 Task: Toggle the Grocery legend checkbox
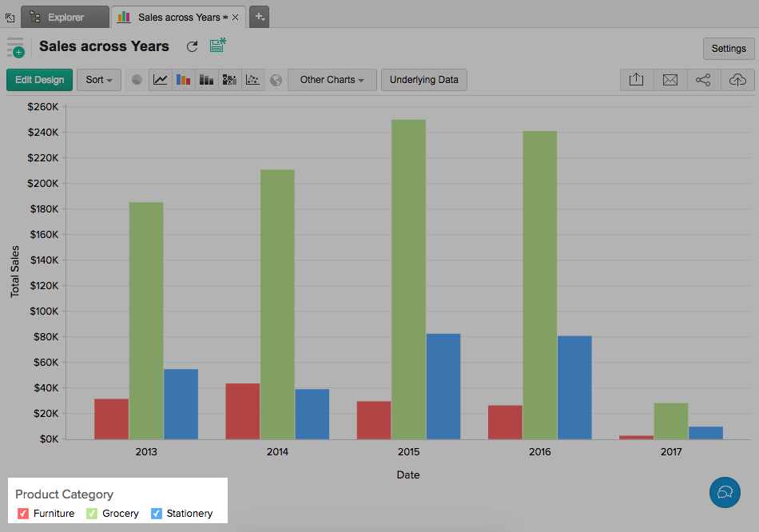92,514
